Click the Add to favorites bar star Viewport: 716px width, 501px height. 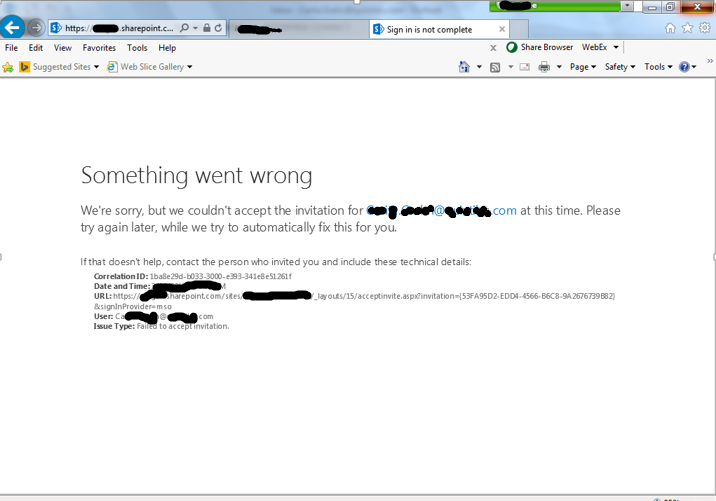click(x=8, y=68)
